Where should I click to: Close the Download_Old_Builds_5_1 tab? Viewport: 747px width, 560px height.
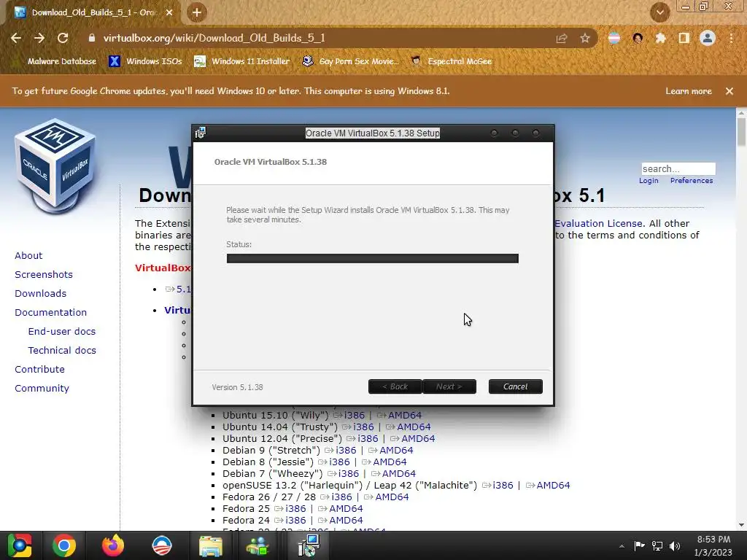[x=169, y=12]
